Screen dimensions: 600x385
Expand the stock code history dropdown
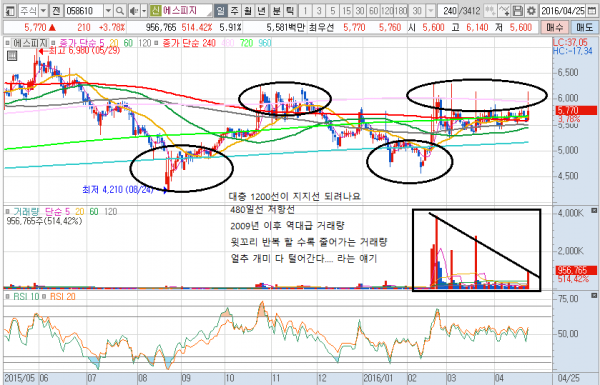click(x=109, y=11)
